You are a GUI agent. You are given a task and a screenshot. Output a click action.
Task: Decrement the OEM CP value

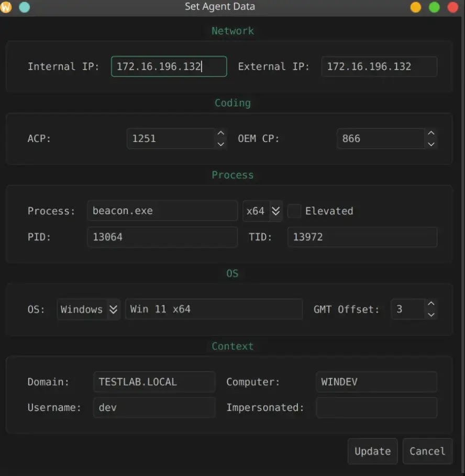pyautogui.click(x=431, y=144)
